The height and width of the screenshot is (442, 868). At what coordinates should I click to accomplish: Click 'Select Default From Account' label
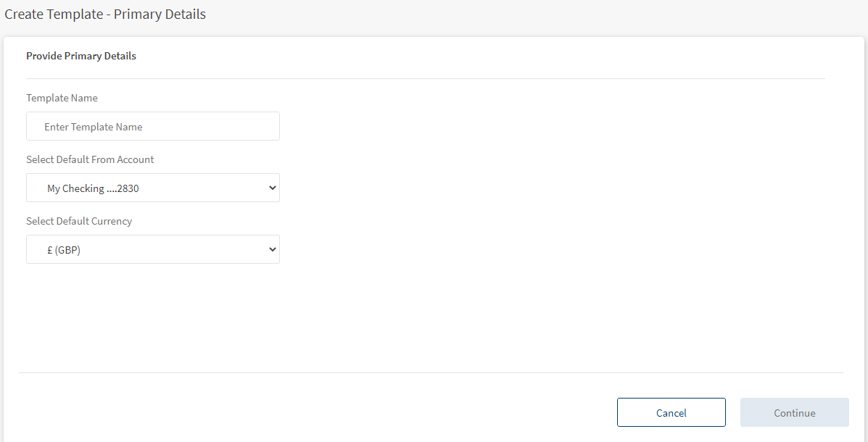click(x=90, y=159)
